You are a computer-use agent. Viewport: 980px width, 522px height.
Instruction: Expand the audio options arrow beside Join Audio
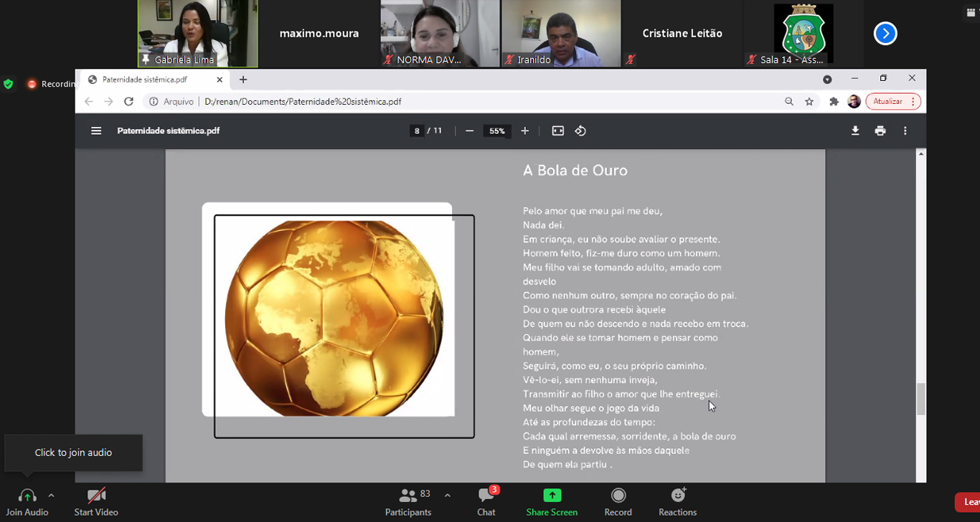[51, 495]
